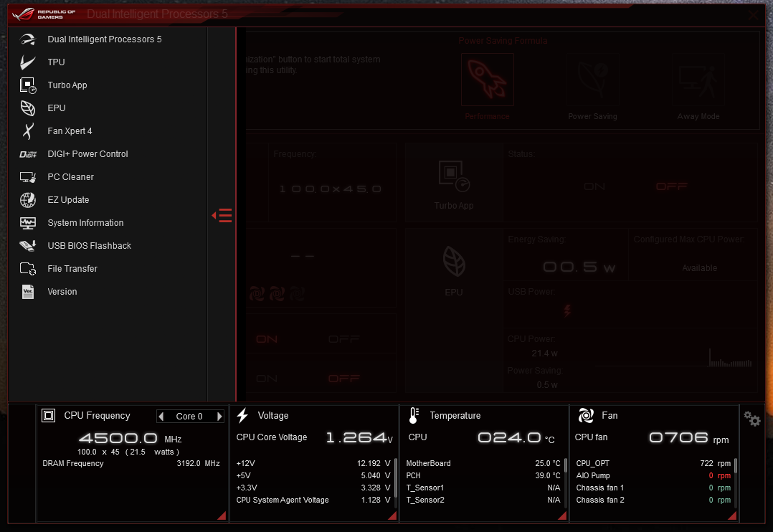The height and width of the screenshot is (532, 773).
Task: Click the DRAM Frequency 3192.0 MHz row
Action: click(x=131, y=463)
